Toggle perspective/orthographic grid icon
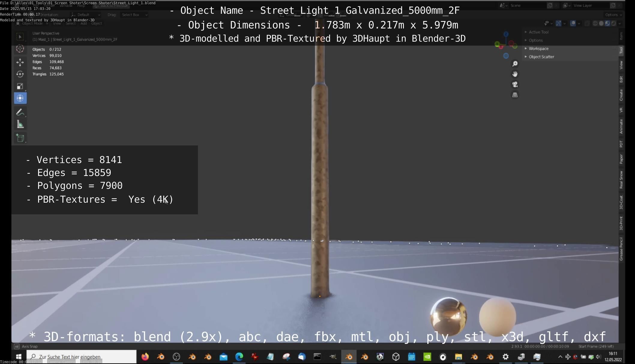Image resolution: width=635 pixels, height=364 pixels. [515, 95]
